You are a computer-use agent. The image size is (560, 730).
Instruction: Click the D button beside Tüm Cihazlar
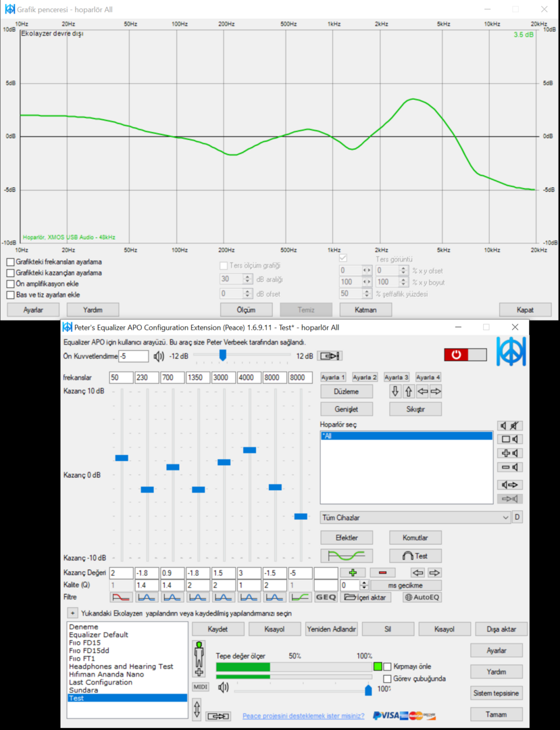(517, 517)
